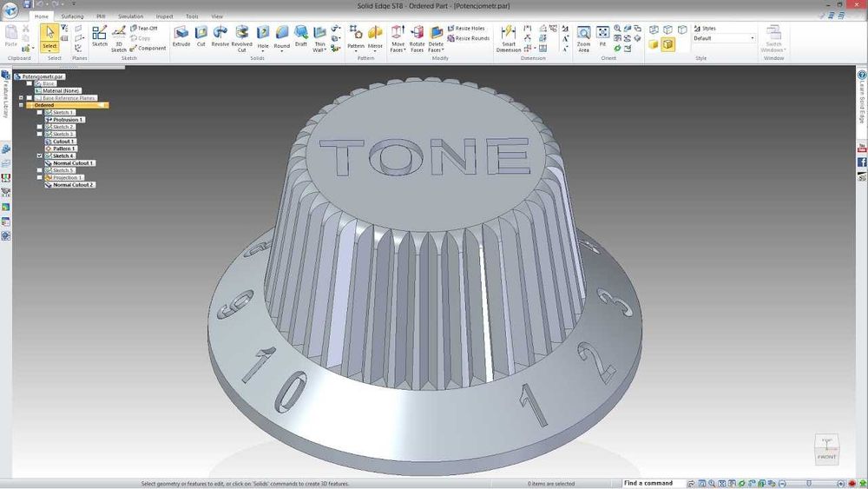Image resolution: width=868 pixels, height=489 pixels.
Task: Toggle visibility checkbox for Sketch 1
Action: [x=39, y=112]
